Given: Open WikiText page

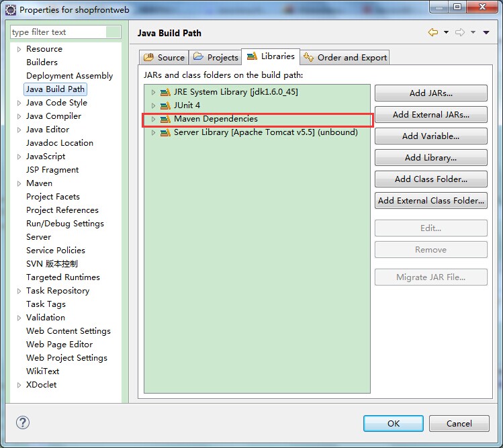Looking at the screenshot, I should pos(43,371).
